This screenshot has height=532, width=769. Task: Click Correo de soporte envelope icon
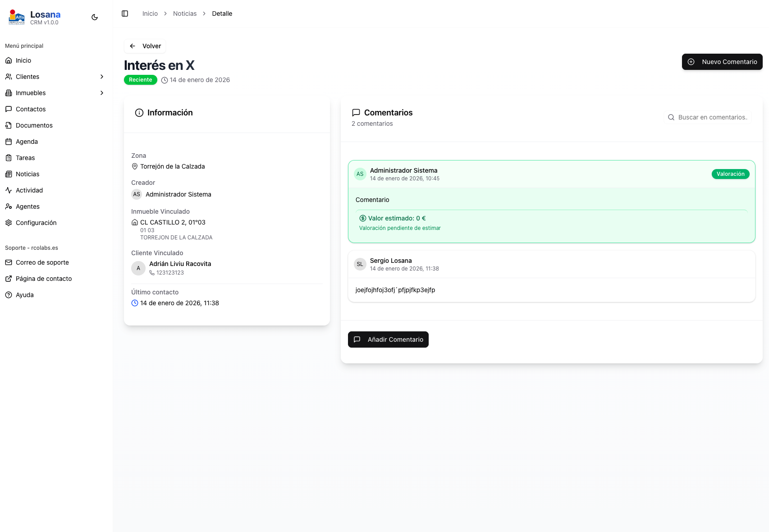9,262
